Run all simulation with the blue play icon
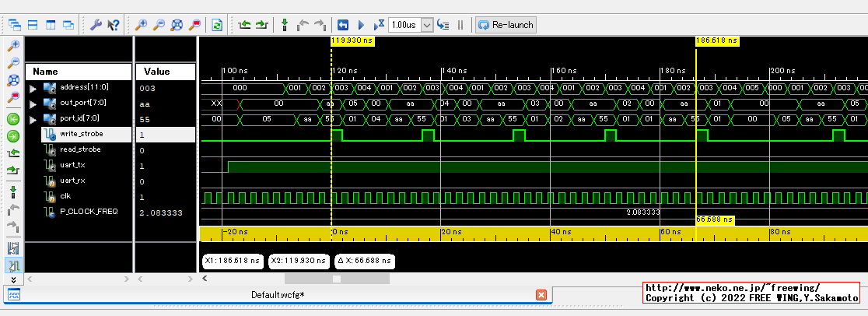 coord(361,25)
